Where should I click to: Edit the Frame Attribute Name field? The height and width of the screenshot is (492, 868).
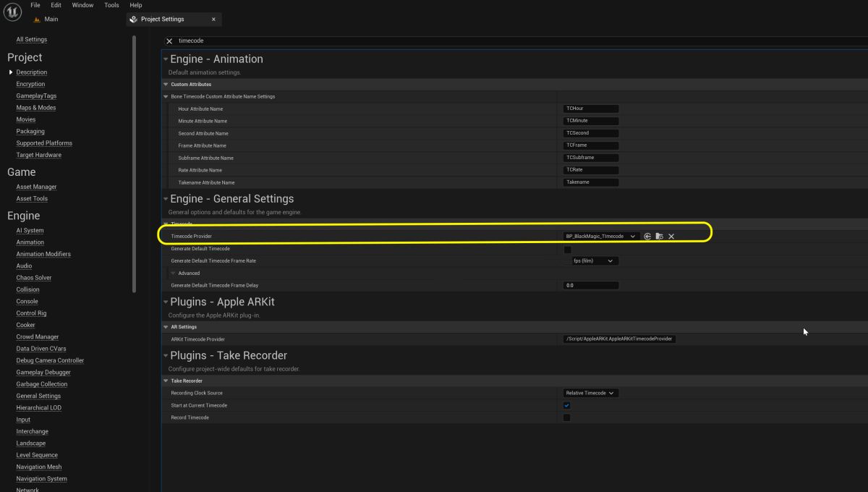[591, 145]
